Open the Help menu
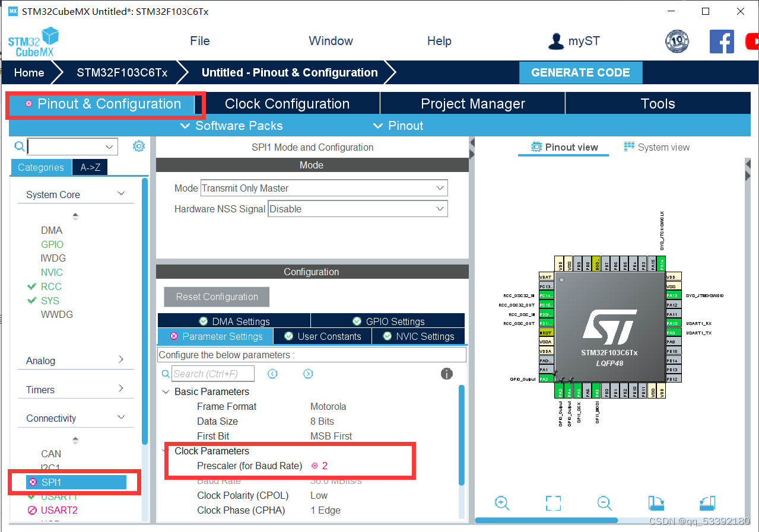759x532 pixels. [439, 41]
